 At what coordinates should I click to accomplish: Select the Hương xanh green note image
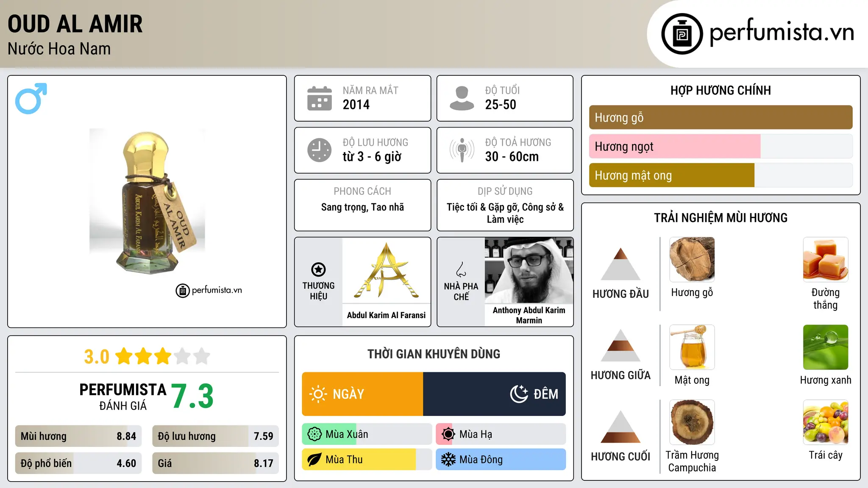(x=826, y=347)
